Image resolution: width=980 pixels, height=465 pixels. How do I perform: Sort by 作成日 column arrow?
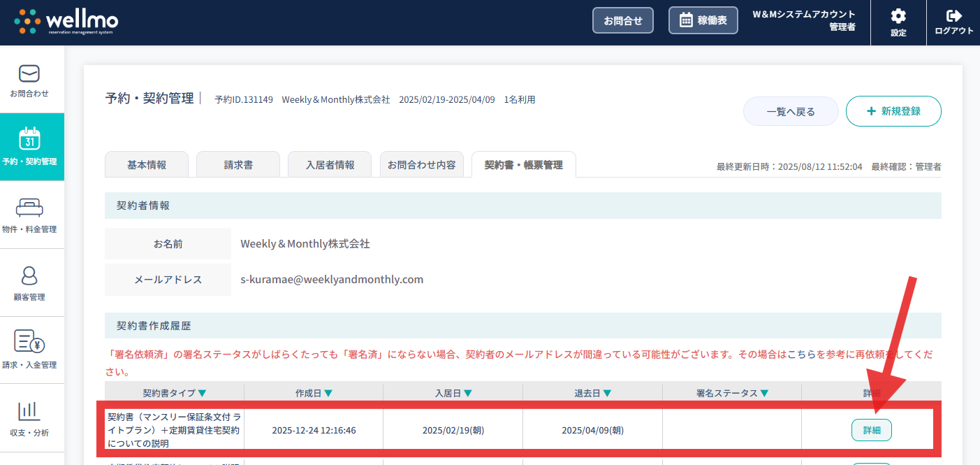pos(328,394)
